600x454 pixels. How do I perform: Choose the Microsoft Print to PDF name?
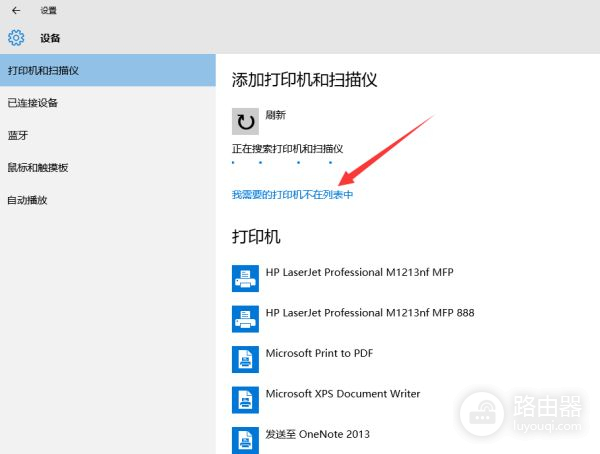[x=319, y=354]
